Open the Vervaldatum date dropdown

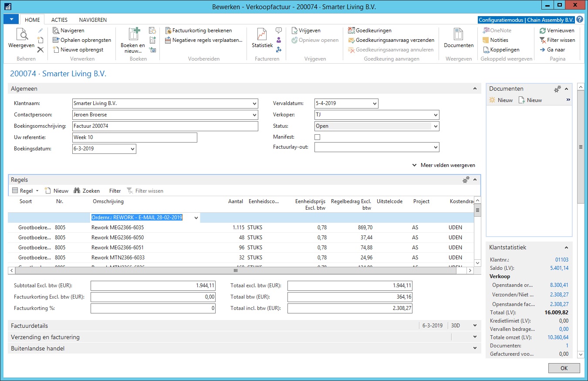375,104
